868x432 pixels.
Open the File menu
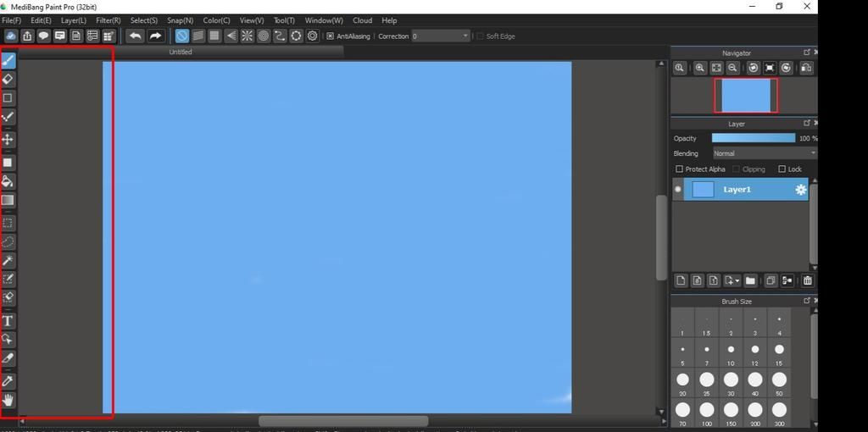(x=12, y=20)
